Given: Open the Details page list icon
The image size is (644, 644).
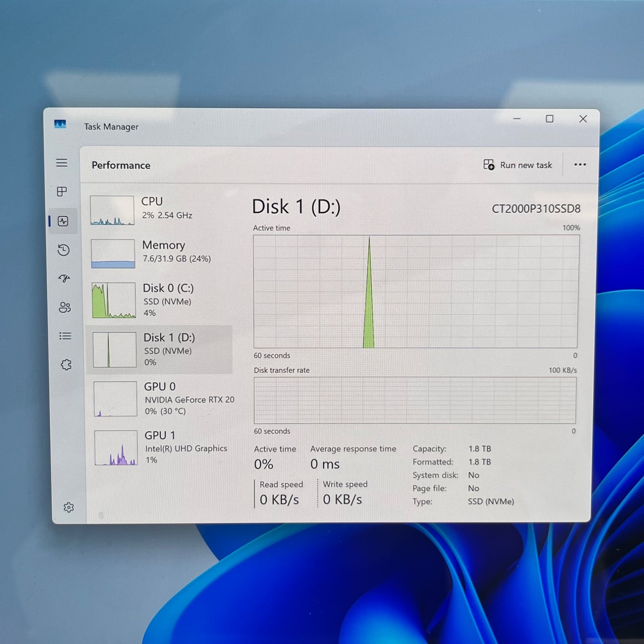Looking at the screenshot, I should coord(65,336).
